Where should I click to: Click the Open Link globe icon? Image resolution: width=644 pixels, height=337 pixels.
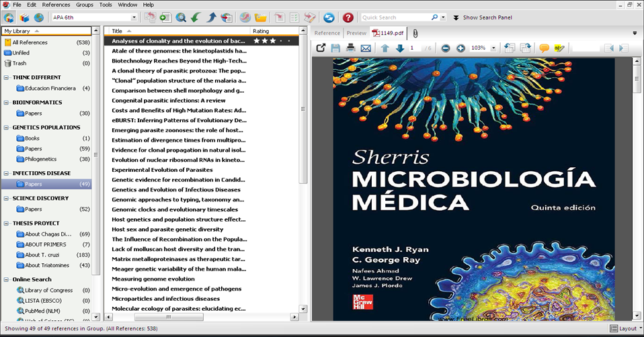245,17
